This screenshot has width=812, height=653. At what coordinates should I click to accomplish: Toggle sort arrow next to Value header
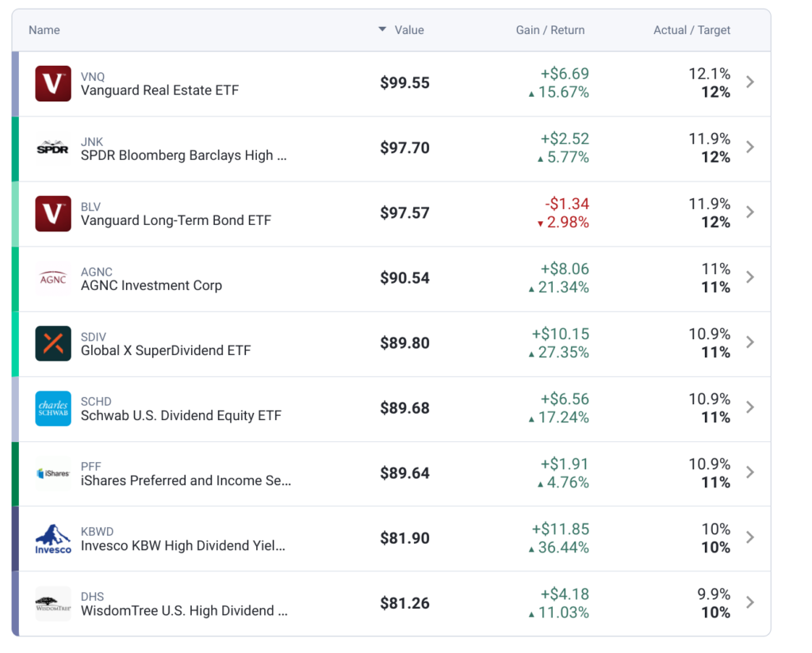point(382,29)
